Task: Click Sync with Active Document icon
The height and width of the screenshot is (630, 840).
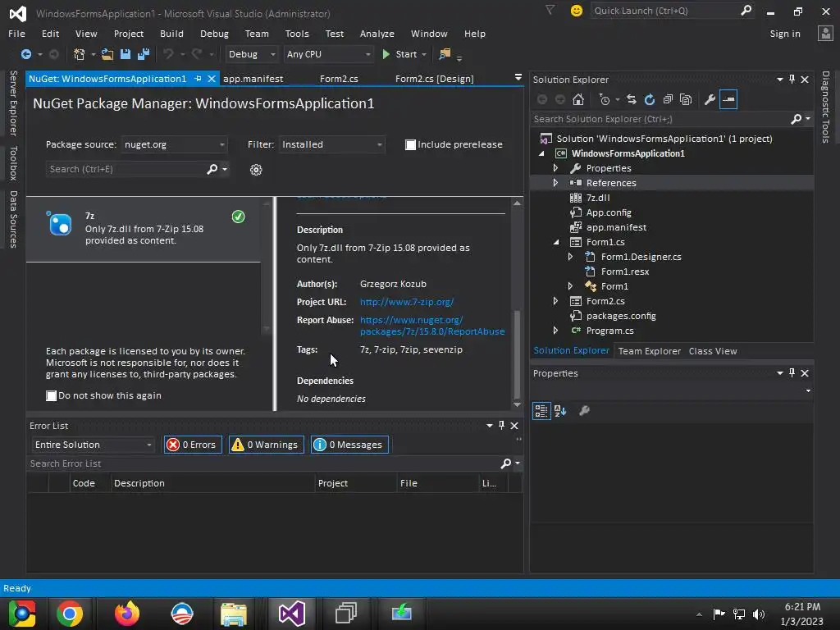Action: point(632,99)
